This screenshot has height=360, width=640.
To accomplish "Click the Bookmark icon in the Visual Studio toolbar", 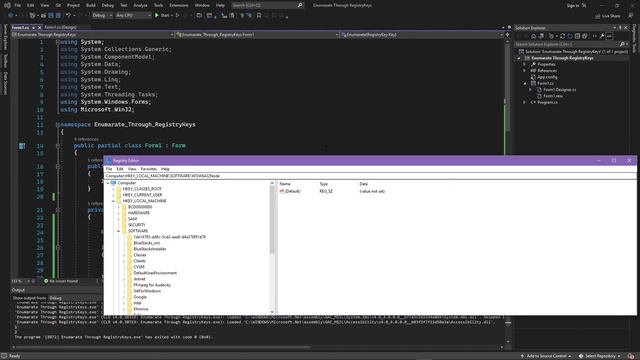I will (259, 16).
